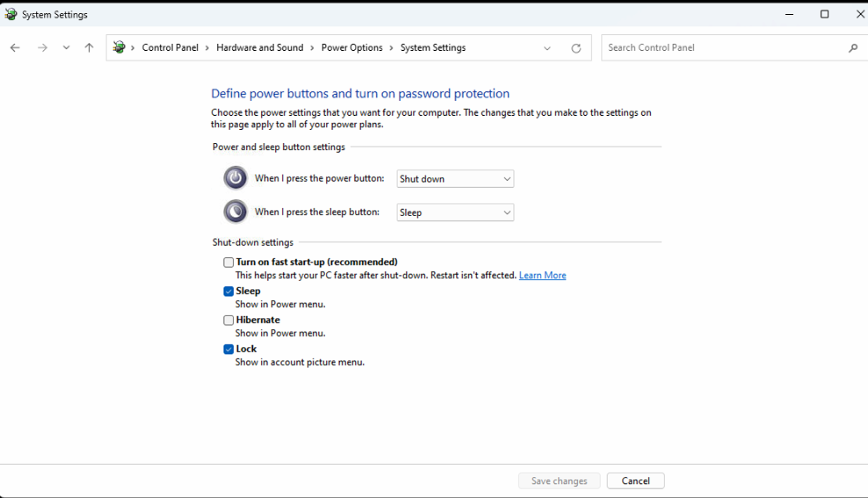Screen dimensions: 868x498
Task: Close the System Settings window
Action: [860, 14]
